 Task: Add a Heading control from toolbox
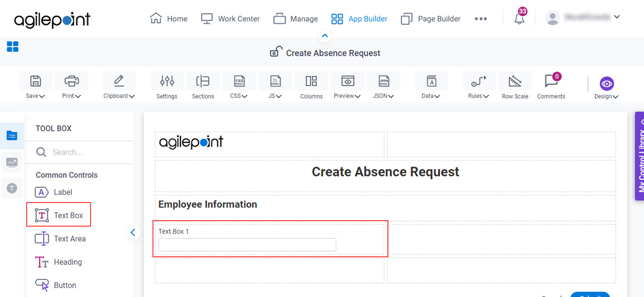58,262
